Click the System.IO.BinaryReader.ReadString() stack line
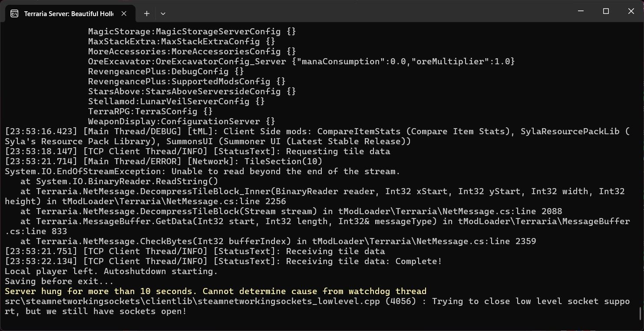 tap(119, 181)
